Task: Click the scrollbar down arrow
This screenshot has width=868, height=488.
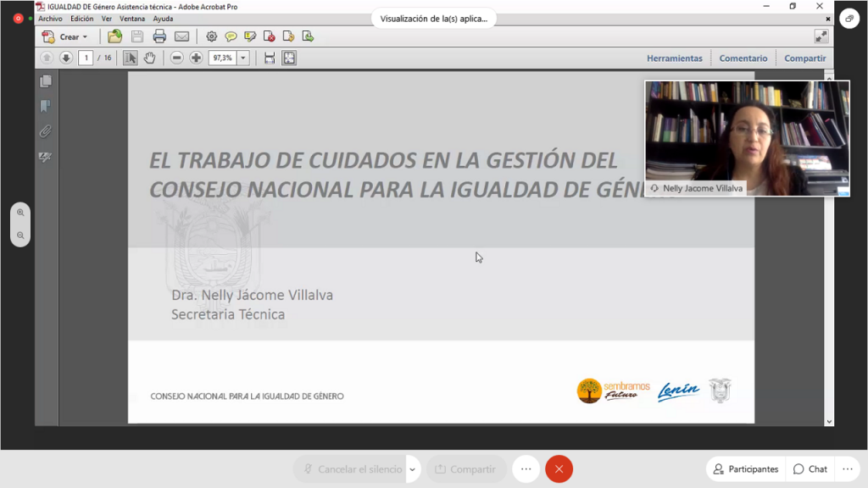Action: point(829,422)
